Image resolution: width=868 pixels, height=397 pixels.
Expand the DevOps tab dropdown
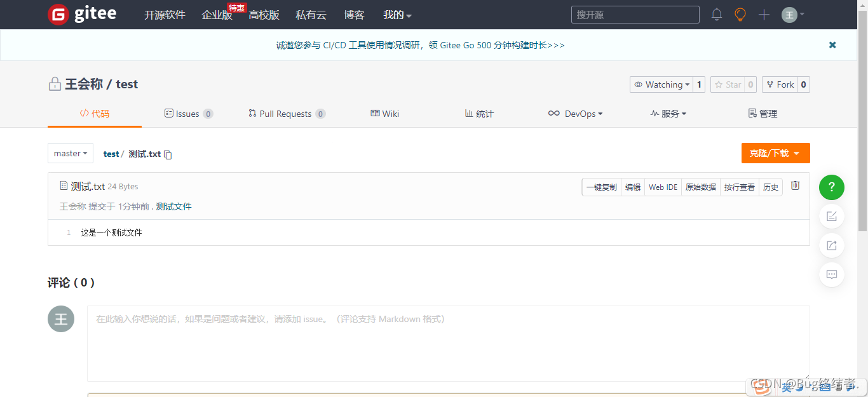(x=575, y=114)
